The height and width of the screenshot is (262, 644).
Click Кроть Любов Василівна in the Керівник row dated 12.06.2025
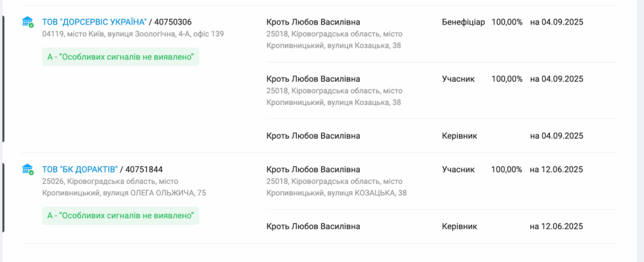(313, 226)
